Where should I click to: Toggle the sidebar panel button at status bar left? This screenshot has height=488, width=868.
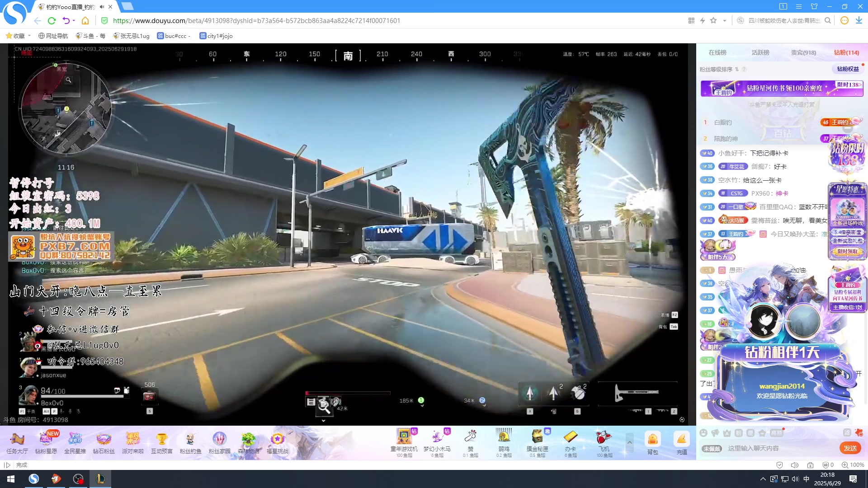click(x=7, y=465)
